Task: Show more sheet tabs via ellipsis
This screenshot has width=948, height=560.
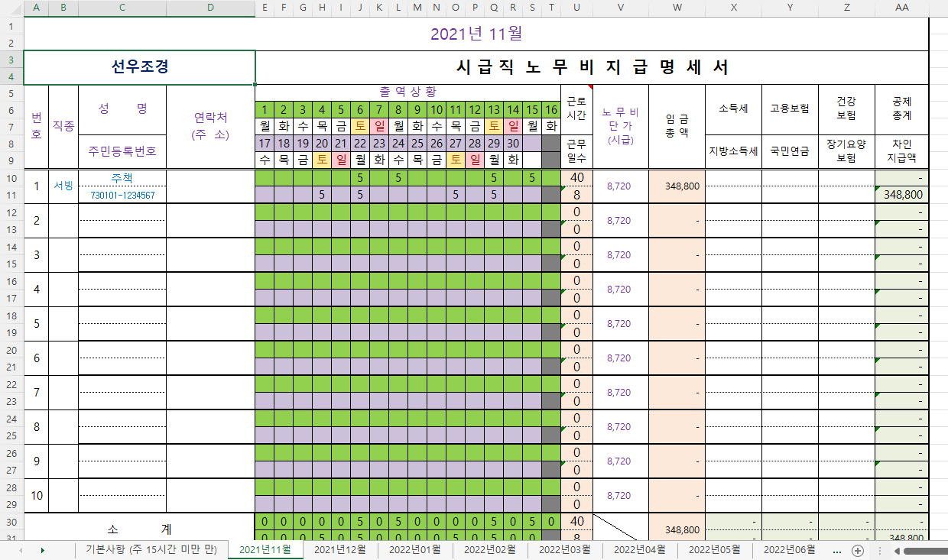Action: click(837, 550)
